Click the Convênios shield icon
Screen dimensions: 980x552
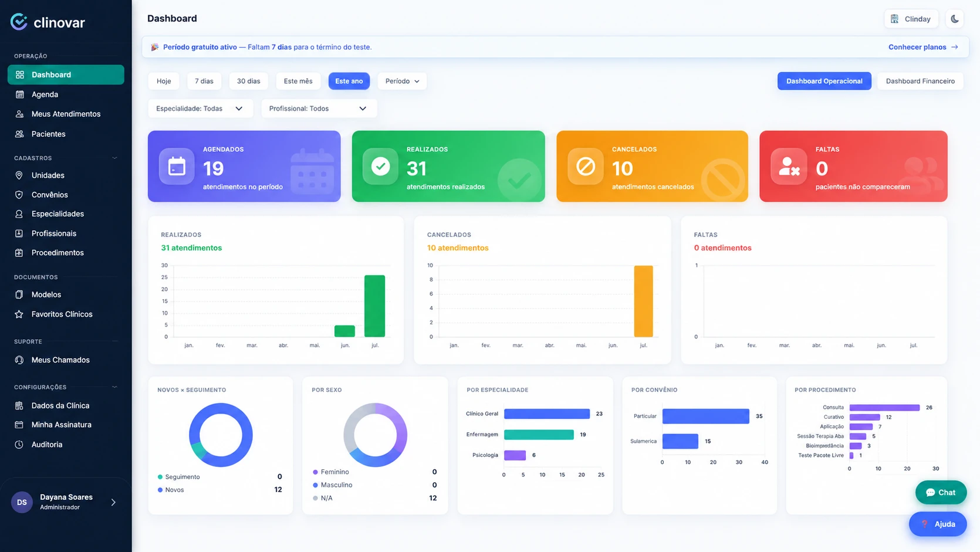(x=19, y=195)
